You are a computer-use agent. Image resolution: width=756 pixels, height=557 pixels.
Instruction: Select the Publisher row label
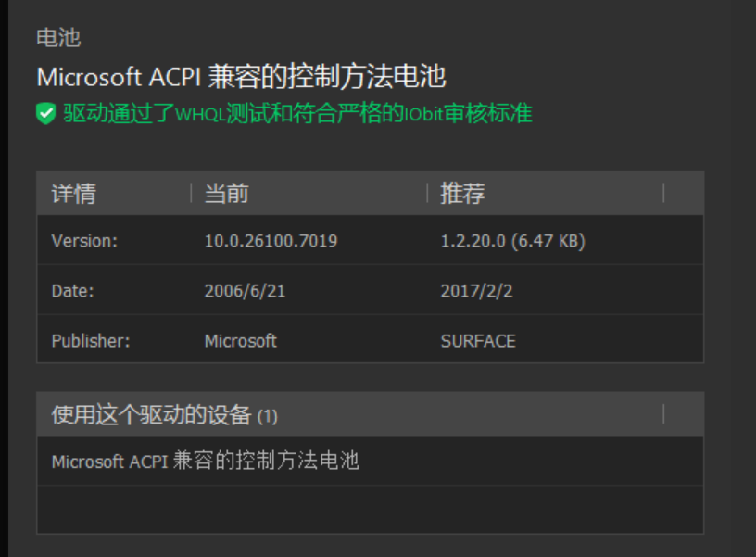[x=90, y=341]
